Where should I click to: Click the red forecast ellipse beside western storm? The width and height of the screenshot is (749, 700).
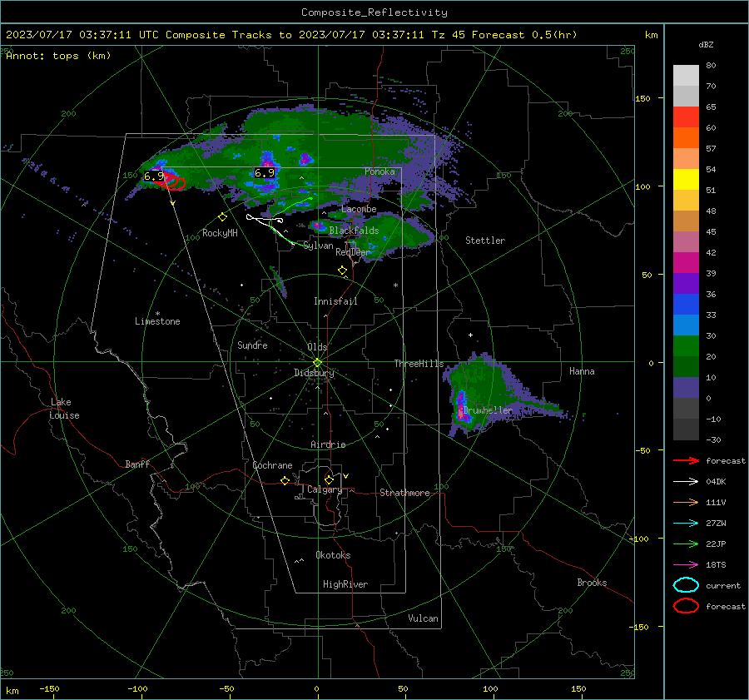(175, 182)
